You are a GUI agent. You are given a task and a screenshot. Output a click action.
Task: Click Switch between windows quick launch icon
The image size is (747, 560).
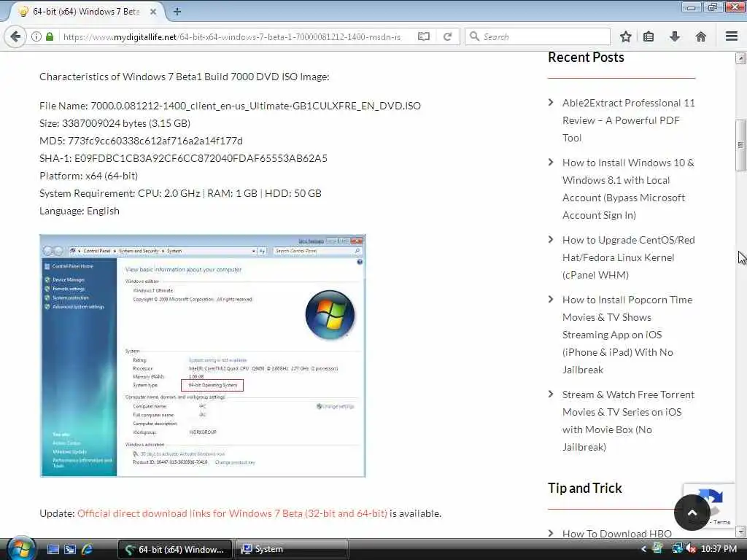(70, 550)
